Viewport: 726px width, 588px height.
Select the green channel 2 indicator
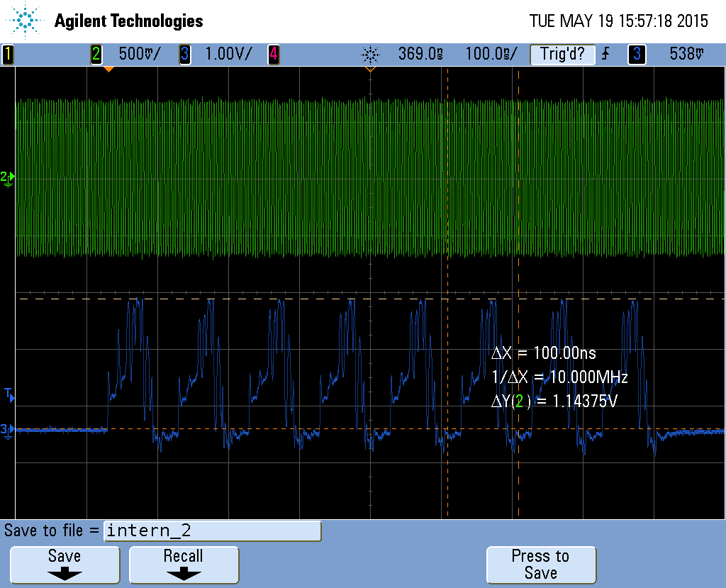pos(96,54)
